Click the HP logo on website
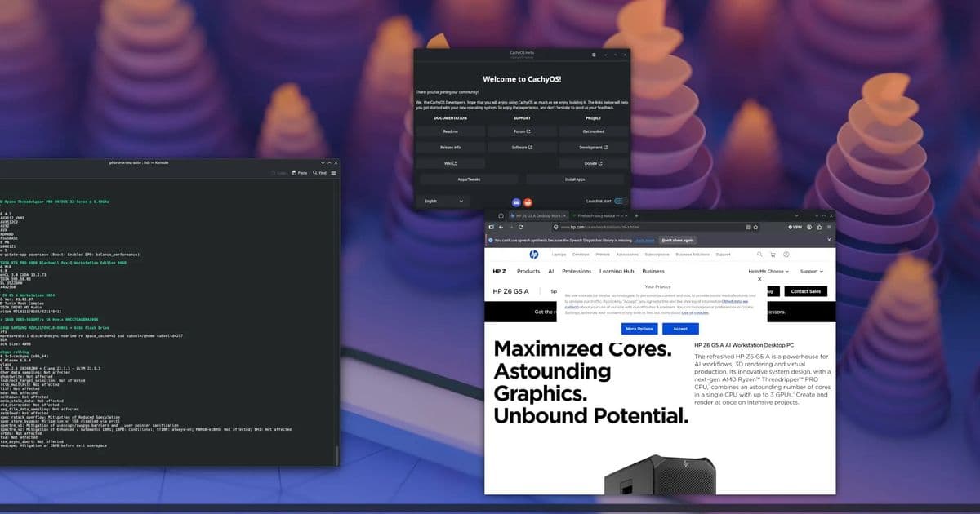The height and width of the screenshot is (514, 980). pos(534,255)
